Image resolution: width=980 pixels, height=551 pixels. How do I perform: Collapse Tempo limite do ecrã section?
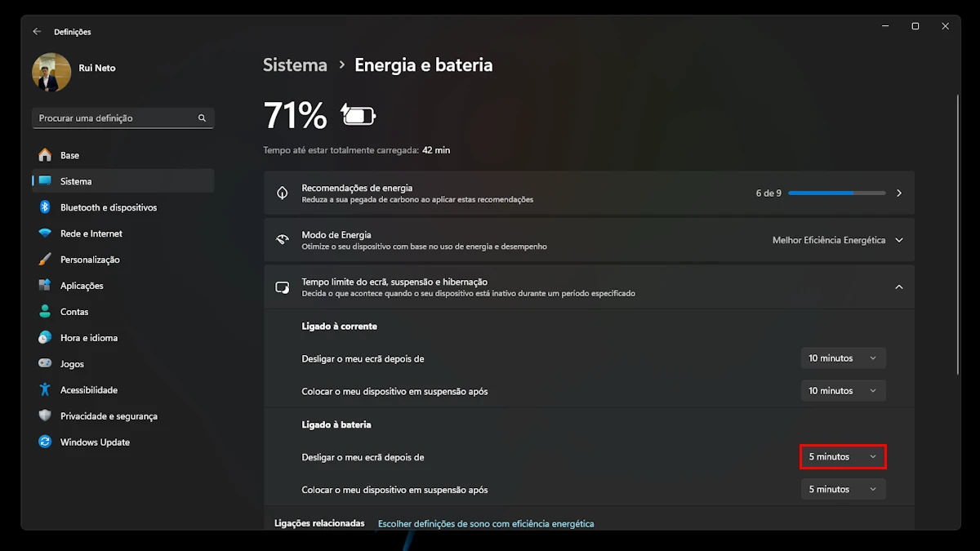tap(898, 287)
